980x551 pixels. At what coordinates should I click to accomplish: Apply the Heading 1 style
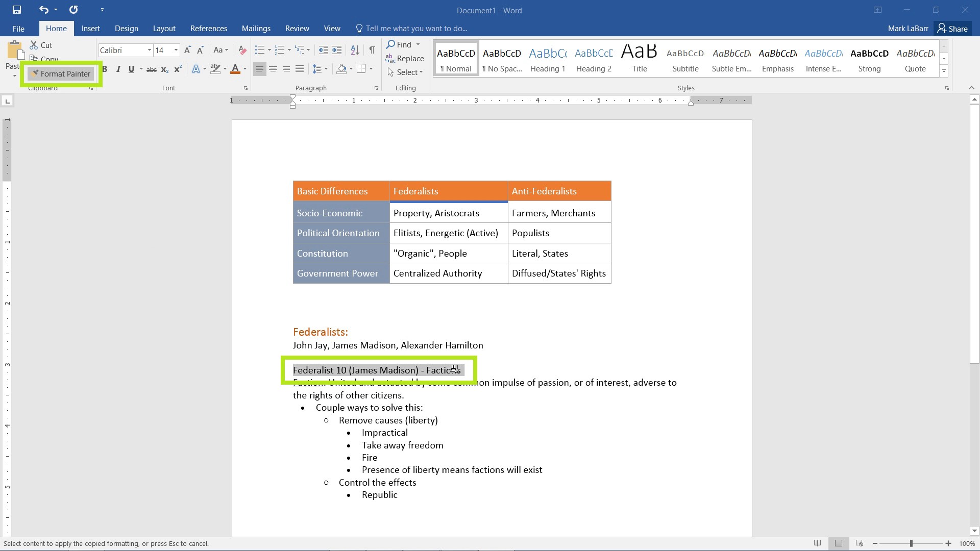click(547, 58)
